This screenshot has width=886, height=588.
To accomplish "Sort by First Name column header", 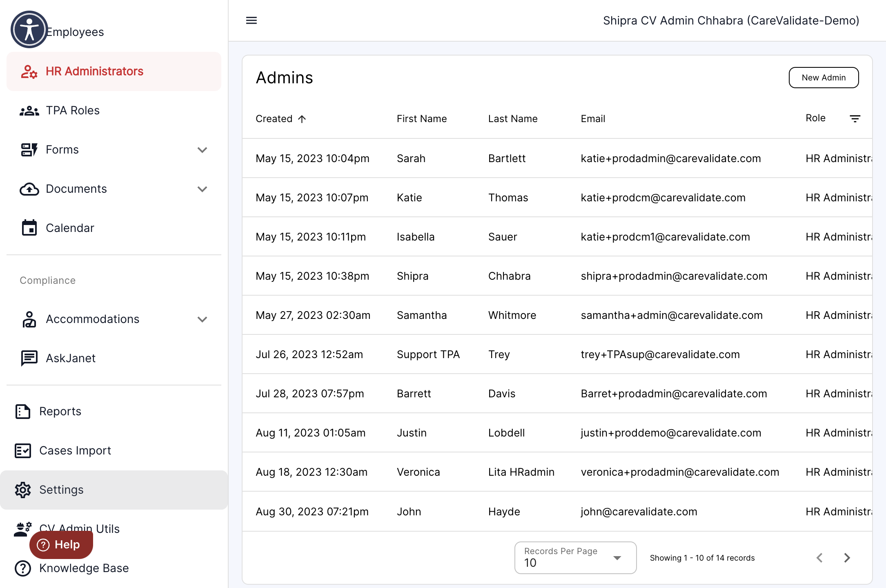I will (422, 119).
